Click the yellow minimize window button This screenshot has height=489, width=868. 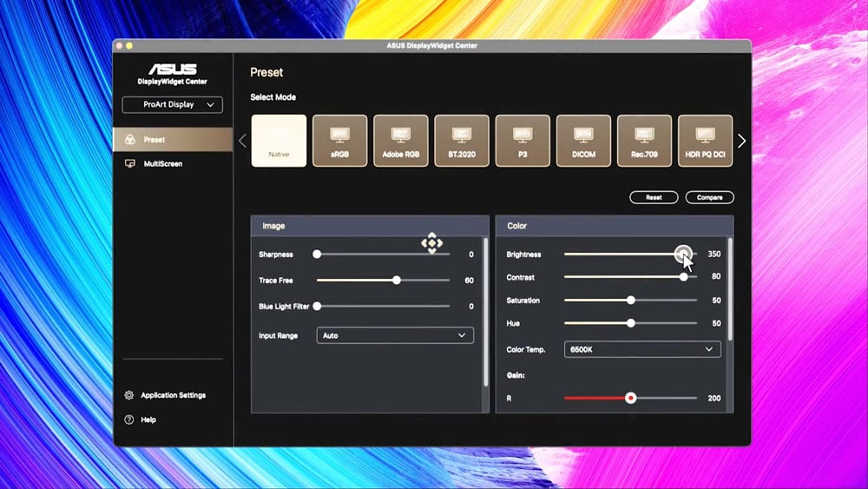click(x=129, y=46)
